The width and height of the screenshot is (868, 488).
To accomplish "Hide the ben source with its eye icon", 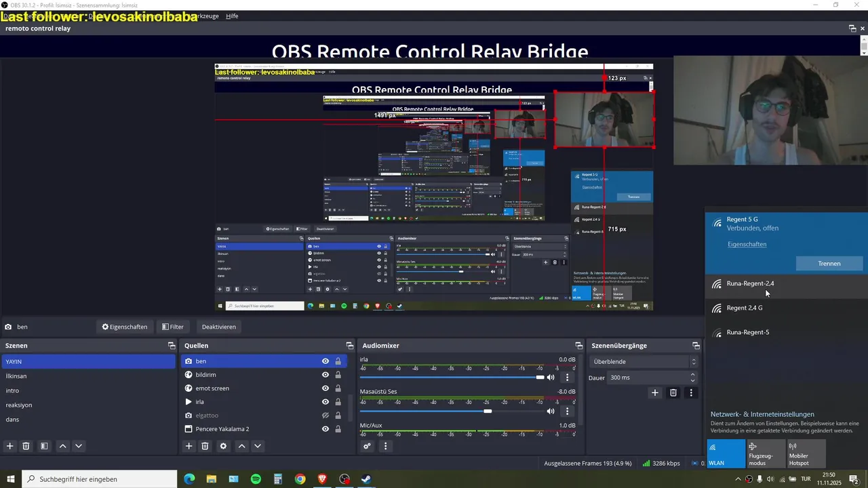I will (x=325, y=361).
